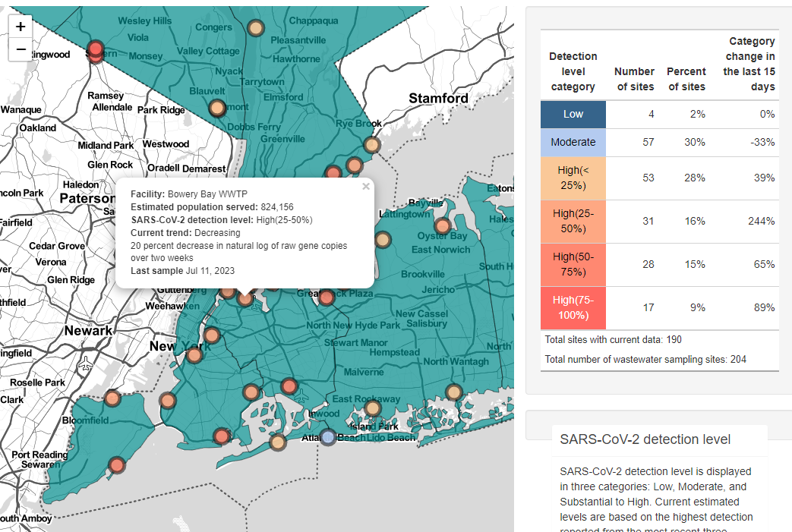Click the marker near North Wantagh

click(x=453, y=392)
